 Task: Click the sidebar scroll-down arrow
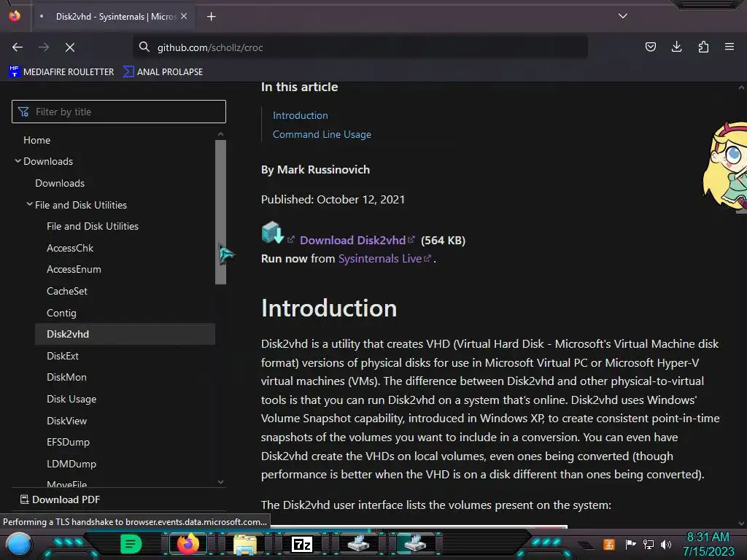(x=220, y=482)
